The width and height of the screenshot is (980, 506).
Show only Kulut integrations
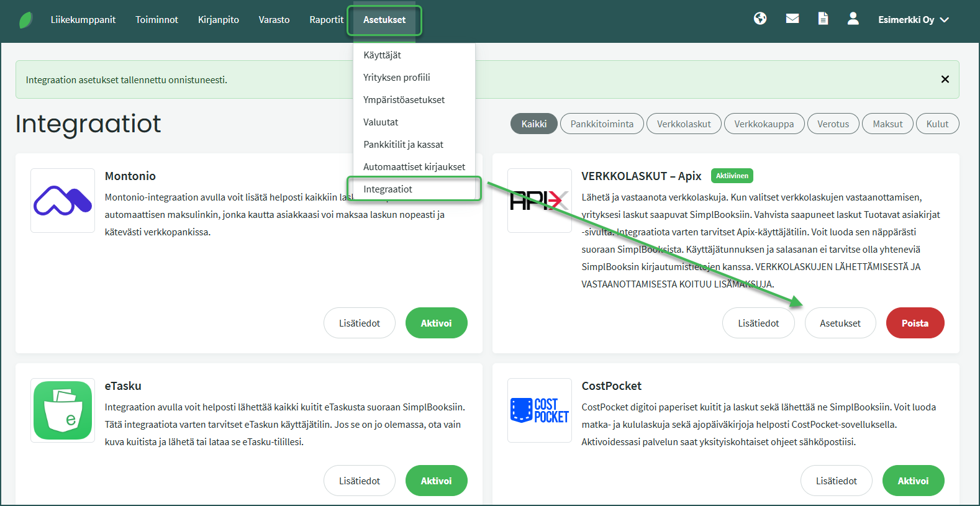coord(937,124)
